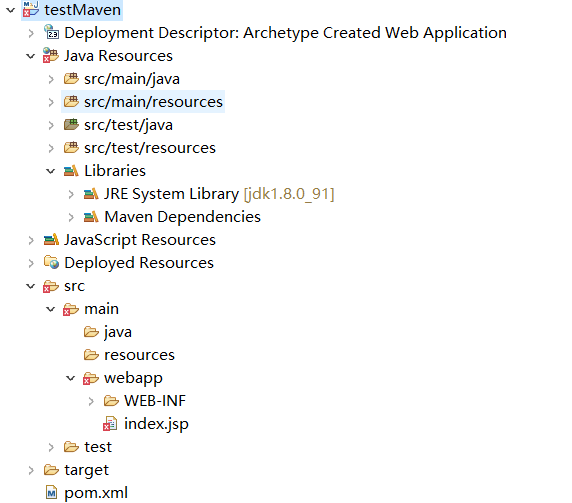Expand the test folder under src

click(51, 447)
